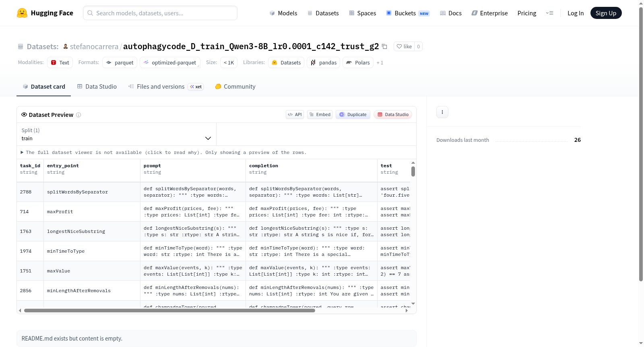Click the Embed button

click(320, 114)
